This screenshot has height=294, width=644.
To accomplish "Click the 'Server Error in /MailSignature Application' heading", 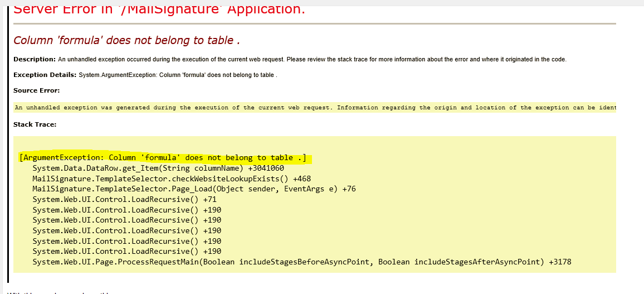I will pyautogui.click(x=159, y=9).
